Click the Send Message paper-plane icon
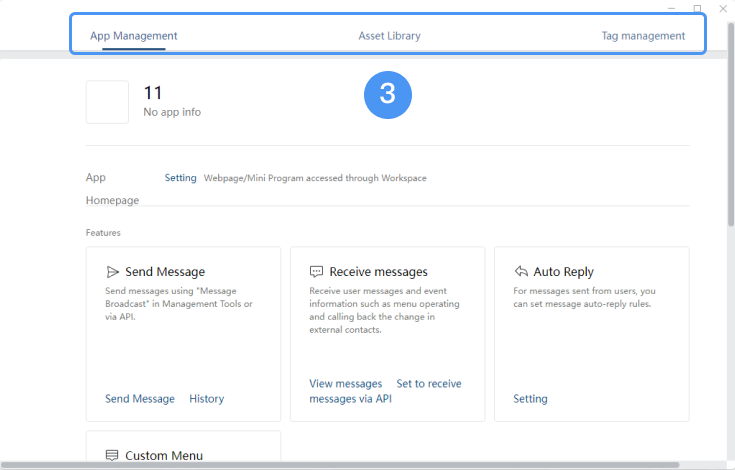 tap(113, 272)
